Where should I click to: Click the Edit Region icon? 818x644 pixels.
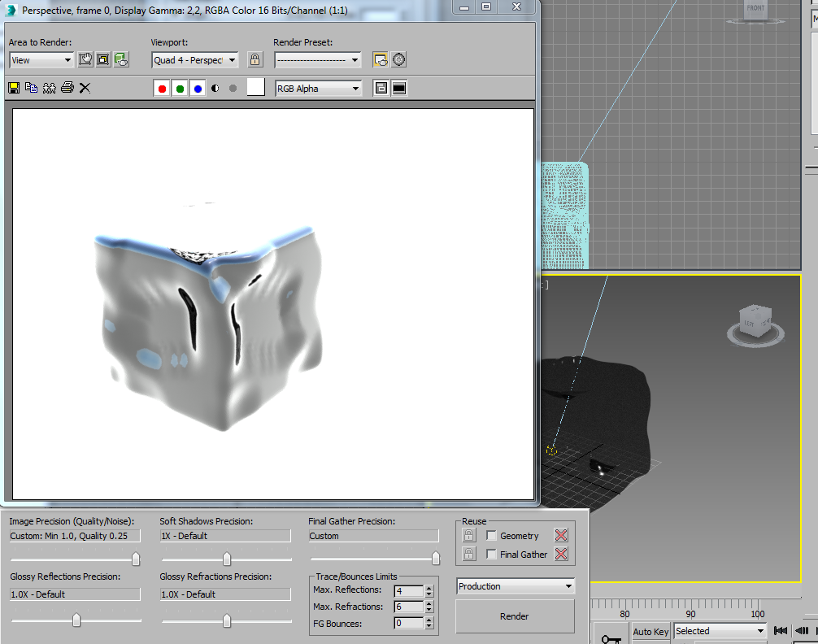pos(85,59)
